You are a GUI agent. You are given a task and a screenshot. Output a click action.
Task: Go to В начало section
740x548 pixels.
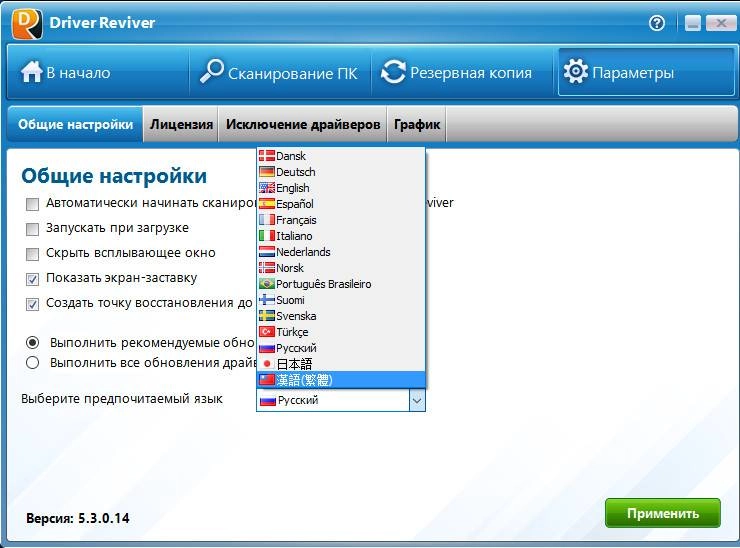click(x=98, y=72)
